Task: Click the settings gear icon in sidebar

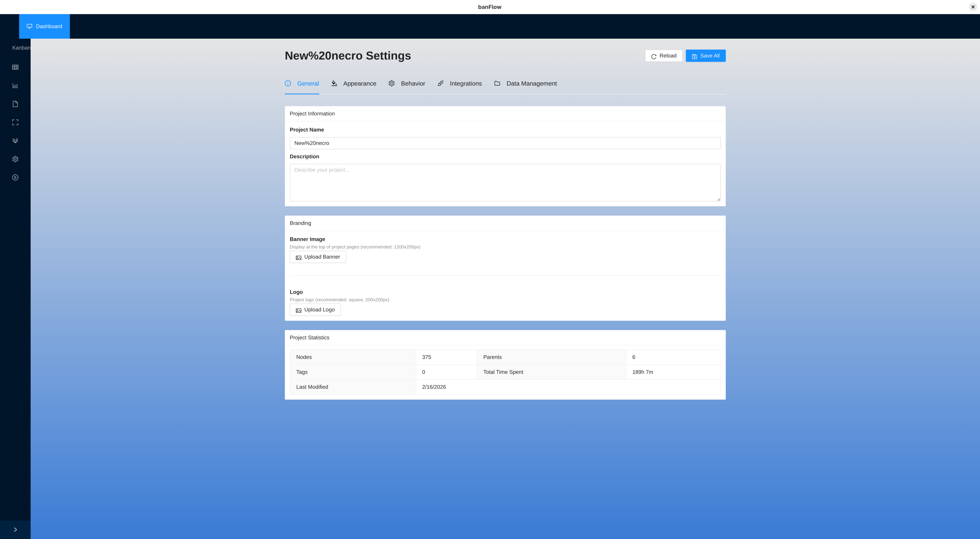Action: click(15, 159)
